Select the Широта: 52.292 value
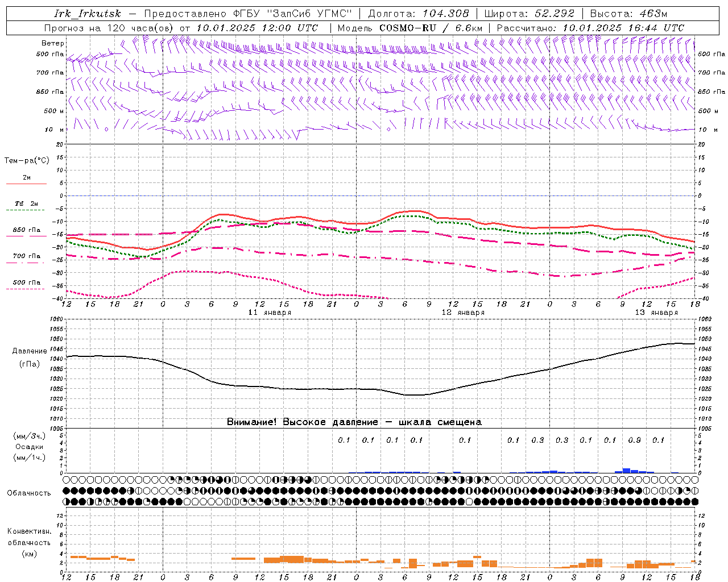The height and width of the screenshot is (582, 728). (530, 14)
